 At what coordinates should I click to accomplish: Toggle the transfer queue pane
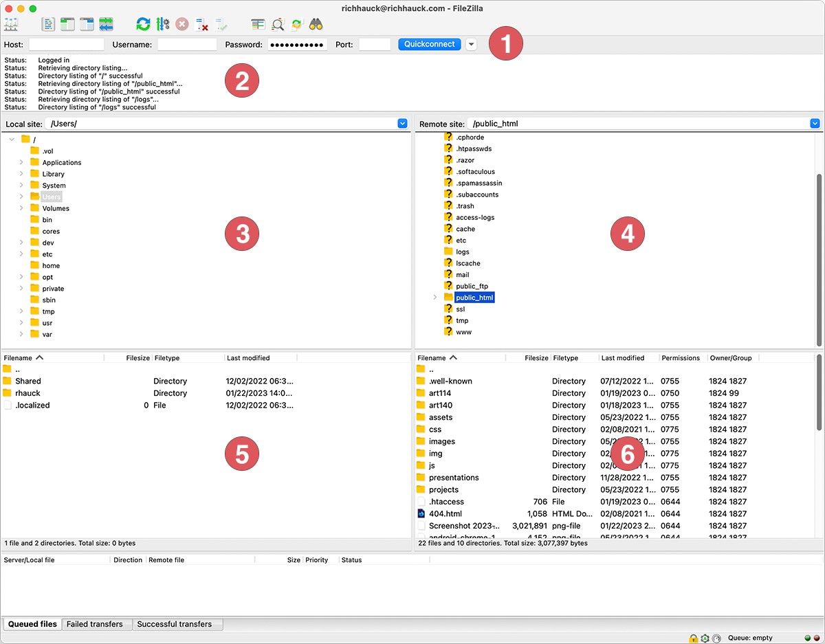106,24
